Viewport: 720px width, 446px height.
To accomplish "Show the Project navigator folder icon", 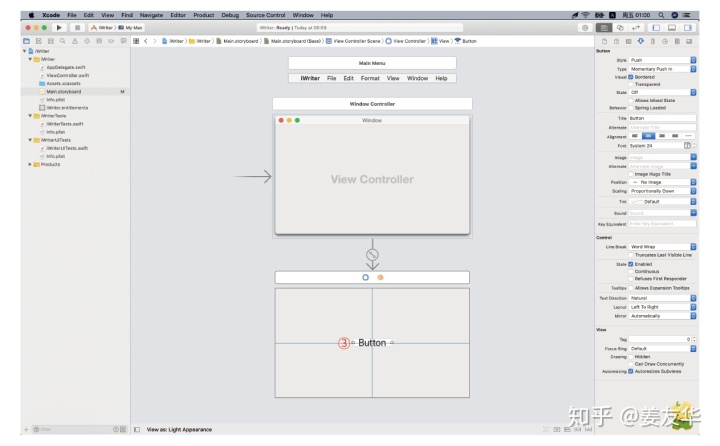I will tap(27, 41).
